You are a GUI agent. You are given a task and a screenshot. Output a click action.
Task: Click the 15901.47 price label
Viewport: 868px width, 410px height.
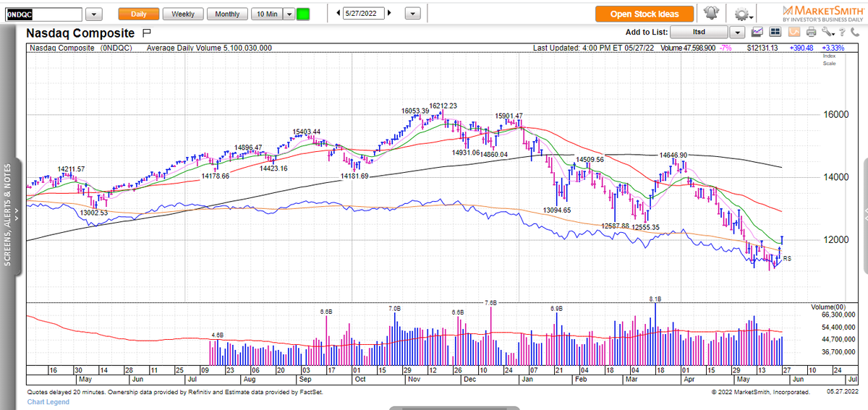(509, 116)
